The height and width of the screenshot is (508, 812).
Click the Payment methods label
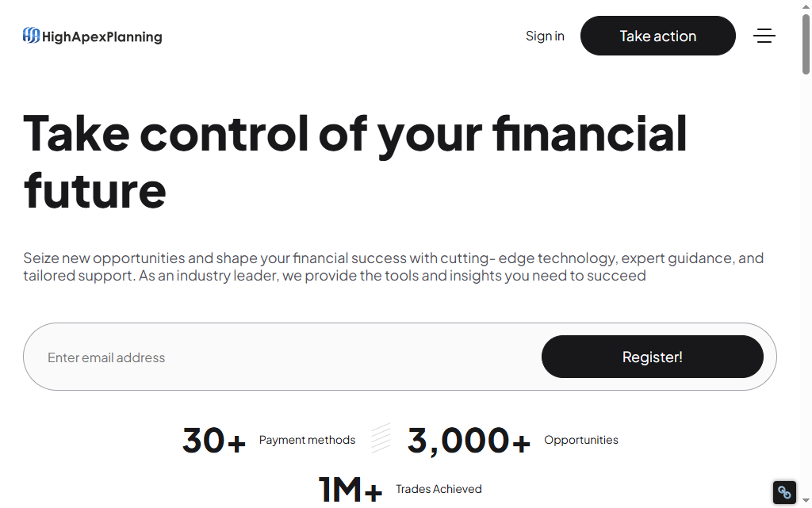coord(307,440)
